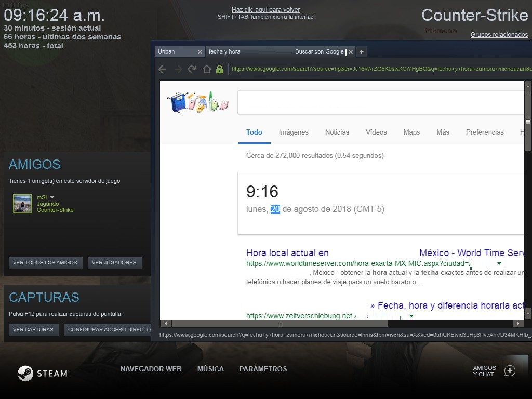Open the Más search menu

443,132
